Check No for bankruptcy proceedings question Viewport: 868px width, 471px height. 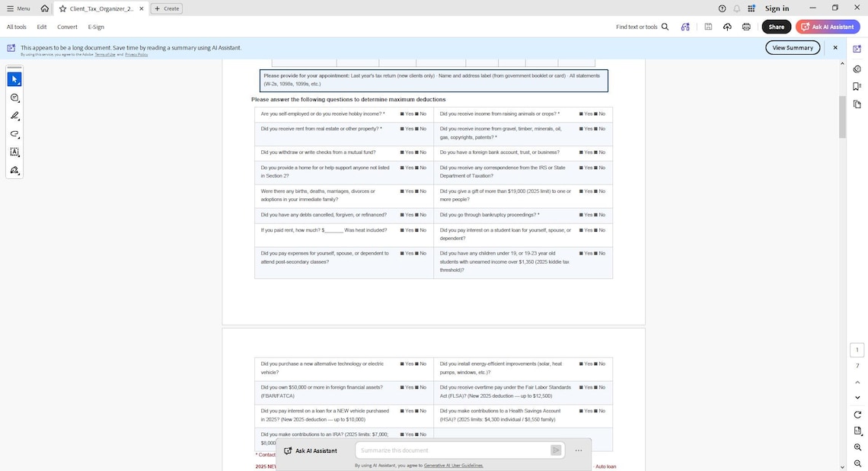coord(596,214)
